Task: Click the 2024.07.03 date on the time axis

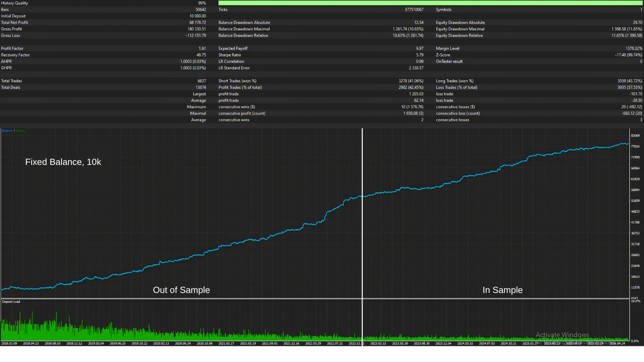Action: coord(487,344)
